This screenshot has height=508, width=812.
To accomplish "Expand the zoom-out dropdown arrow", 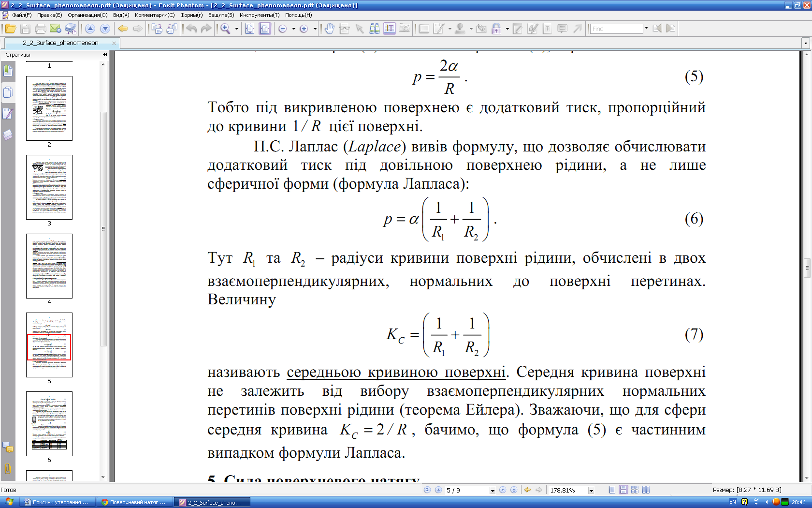I will 294,29.
